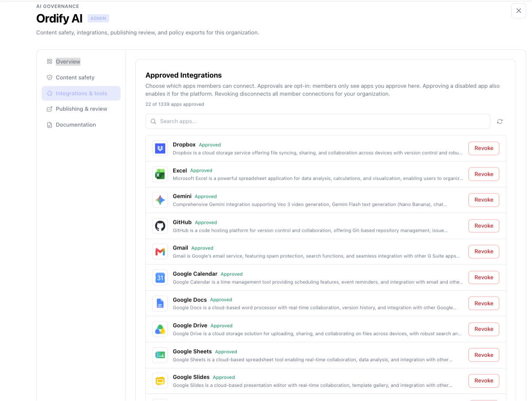Click the Gemini app name
The image size is (532, 401).
point(182,196)
